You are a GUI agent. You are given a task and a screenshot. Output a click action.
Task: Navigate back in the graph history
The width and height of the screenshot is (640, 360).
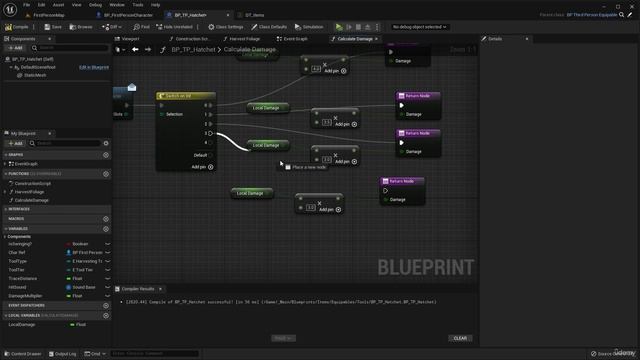[x=135, y=49]
